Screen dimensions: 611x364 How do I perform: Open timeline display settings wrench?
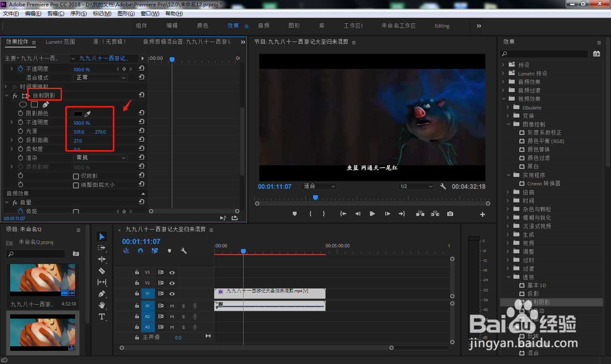(x=184, y=251)
